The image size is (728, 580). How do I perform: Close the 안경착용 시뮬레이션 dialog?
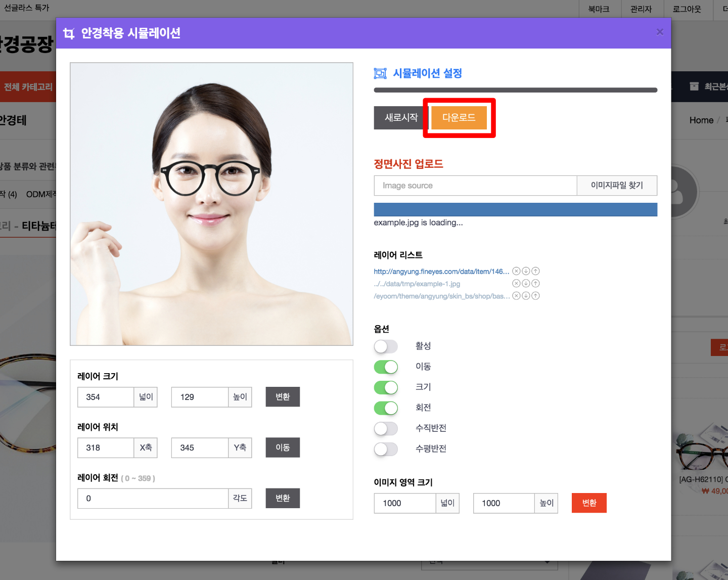pos(660,32)
